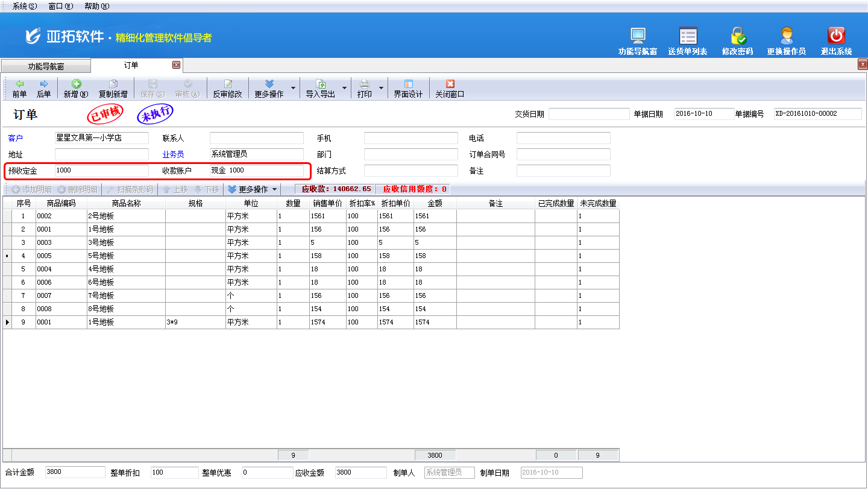This screenshot has width=868, height=489.
Task: Open 功能导航窗 from the top banner
Action: point(637,36)
